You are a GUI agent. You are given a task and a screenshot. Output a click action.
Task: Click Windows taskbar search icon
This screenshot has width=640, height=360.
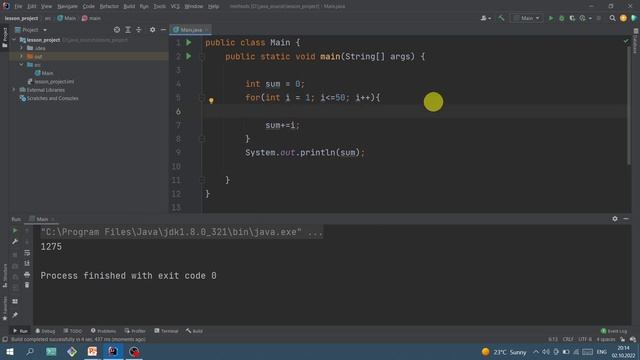click(30, 351)
